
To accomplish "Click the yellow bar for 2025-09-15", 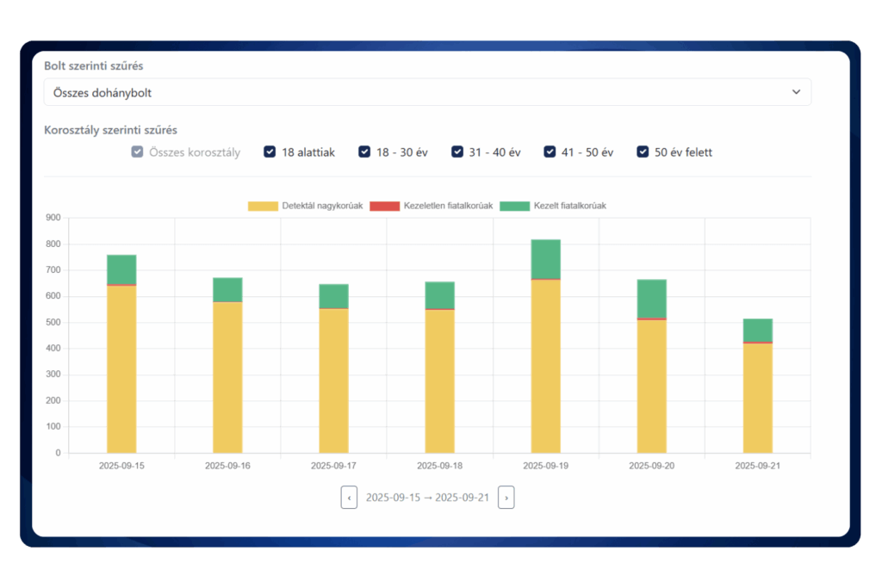I will coord(121,370).
